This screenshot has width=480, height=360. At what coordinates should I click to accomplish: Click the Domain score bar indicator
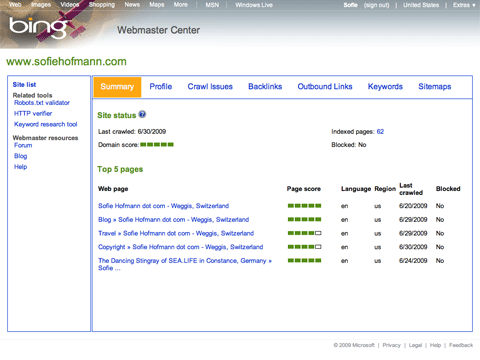click(x=157, y=145)
